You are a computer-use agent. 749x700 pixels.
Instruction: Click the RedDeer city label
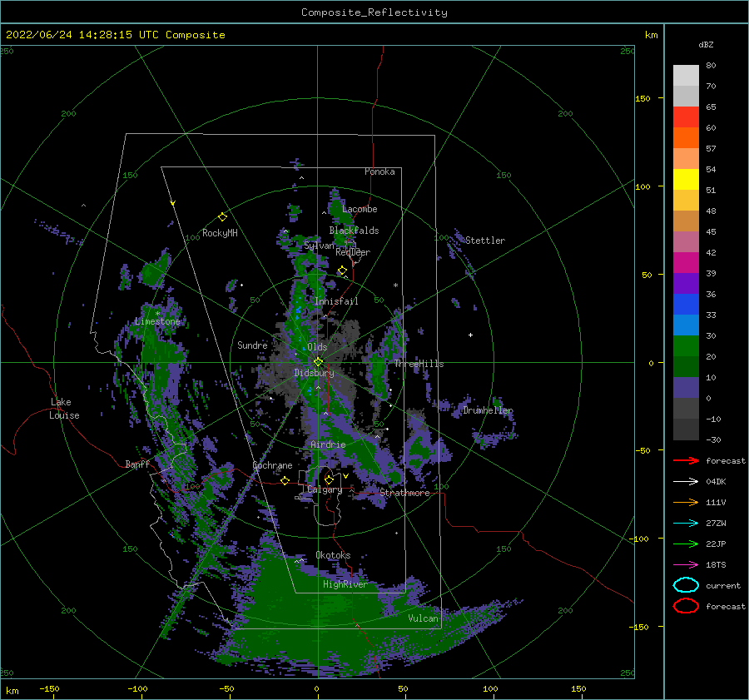(x=353, y=252)
